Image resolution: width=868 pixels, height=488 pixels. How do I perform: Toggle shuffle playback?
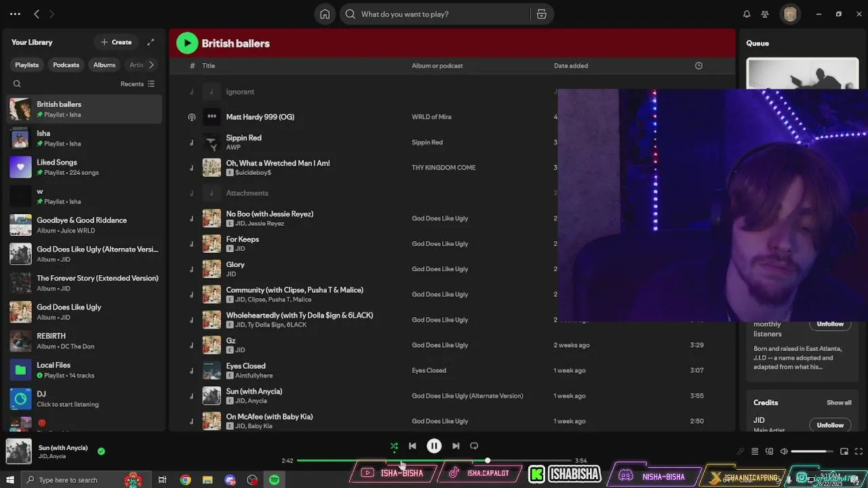point(394,446)
